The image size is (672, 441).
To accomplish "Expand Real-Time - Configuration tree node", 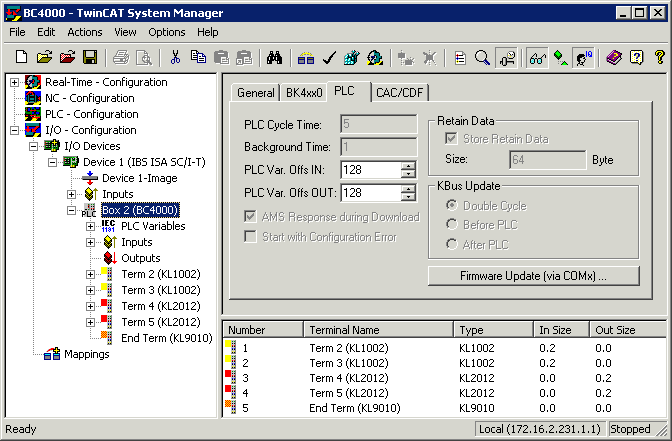I will [x=15, y=82].
